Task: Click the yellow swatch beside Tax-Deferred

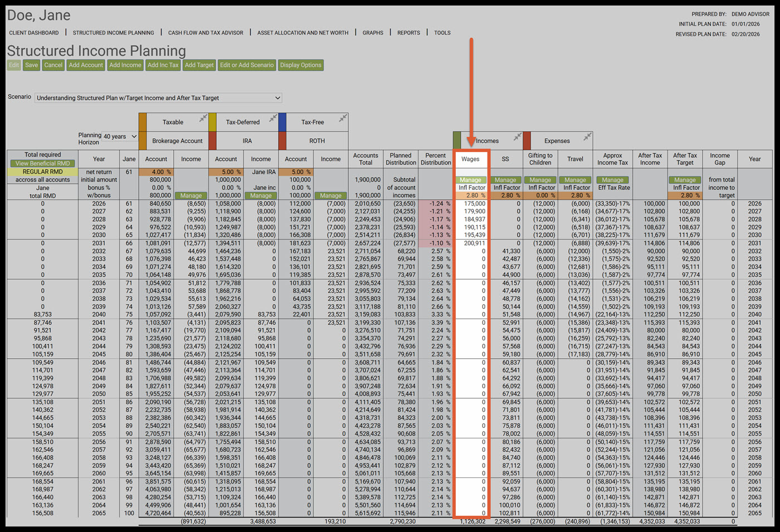Action: click(x=212, y=122)
